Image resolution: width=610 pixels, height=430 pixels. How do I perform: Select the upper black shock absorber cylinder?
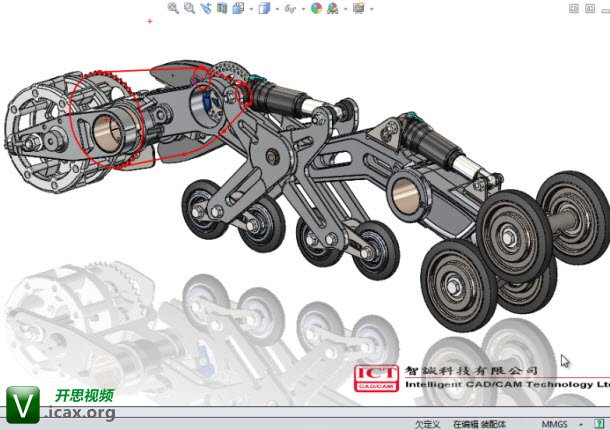pos(280,99)
